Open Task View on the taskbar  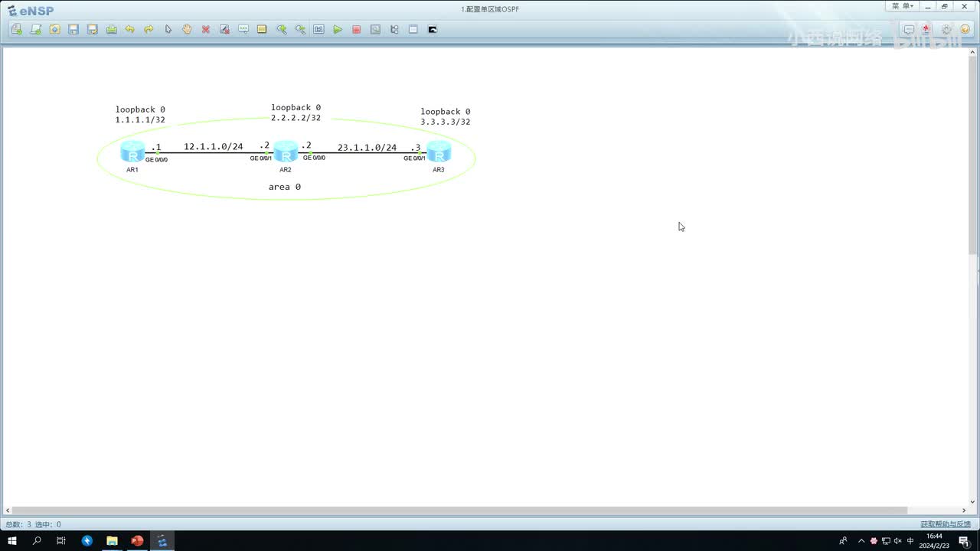point(61,540)
